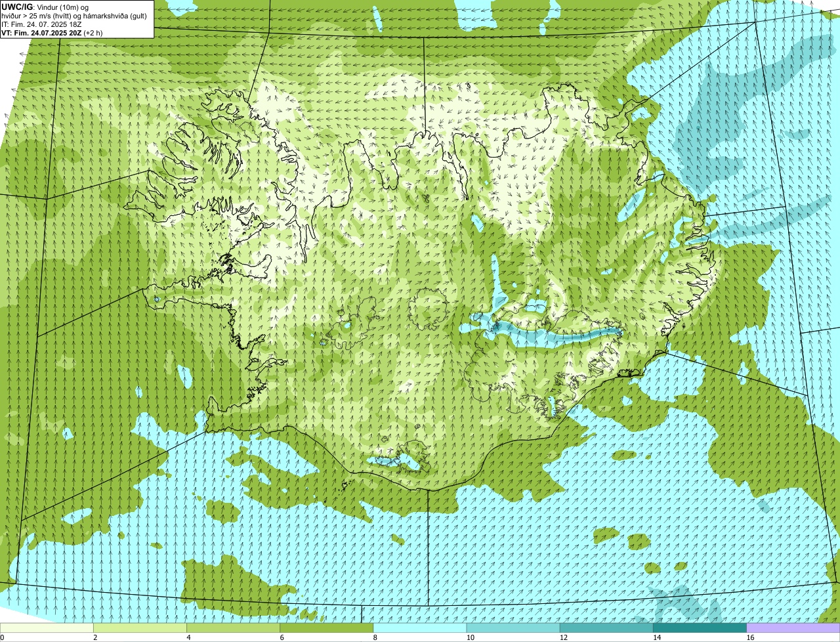
Task: Click the '6' tick label on the scale
Action: (282, 637)
